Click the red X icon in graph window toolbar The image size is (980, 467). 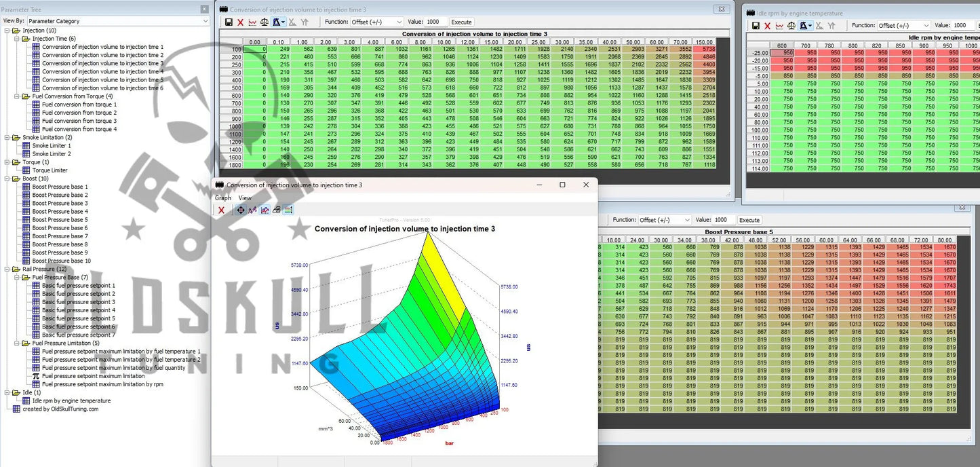[221, 210]
